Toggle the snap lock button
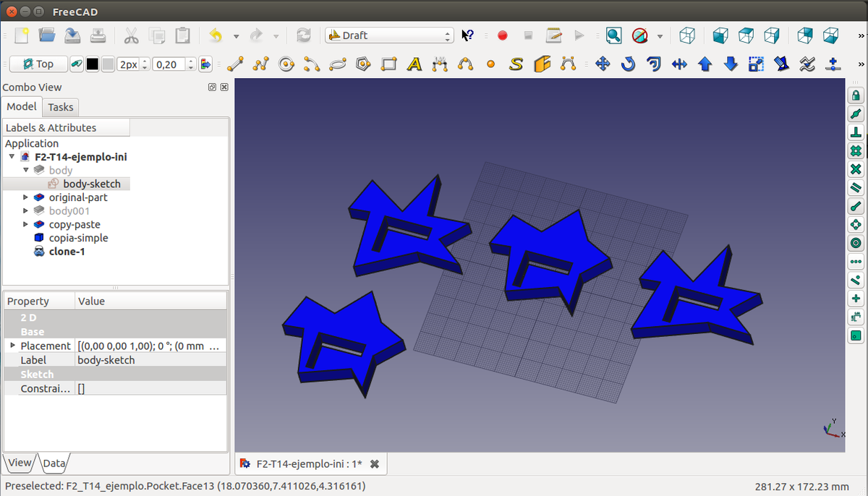The height and width of the screenshot is (496, 868). click(856, 95)
